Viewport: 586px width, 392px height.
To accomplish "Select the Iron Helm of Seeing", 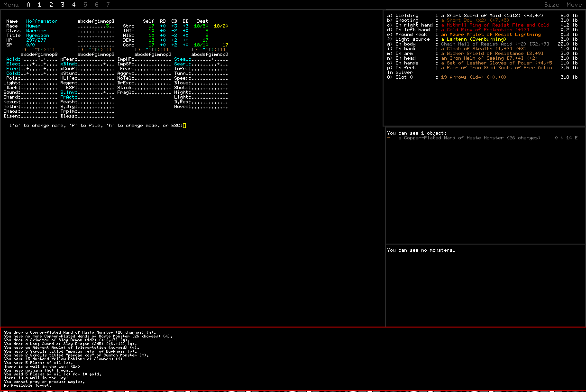I will (x=489, y=58).
